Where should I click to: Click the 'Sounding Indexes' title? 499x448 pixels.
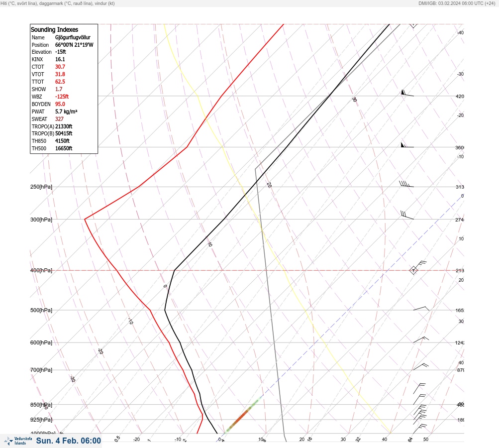(54, 29)
